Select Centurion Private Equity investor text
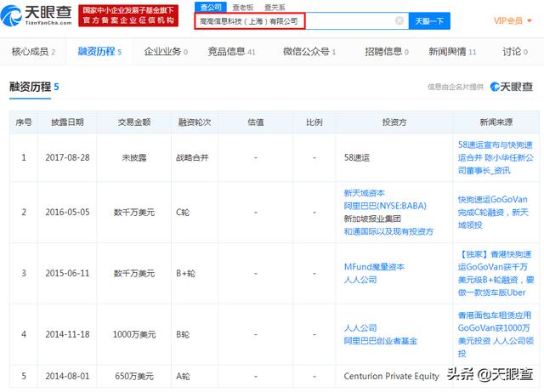The image size is (544, 392). coord(391,376)
